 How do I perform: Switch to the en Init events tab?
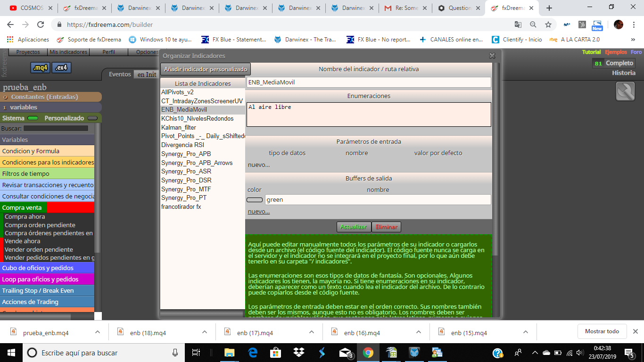(147, 74)
